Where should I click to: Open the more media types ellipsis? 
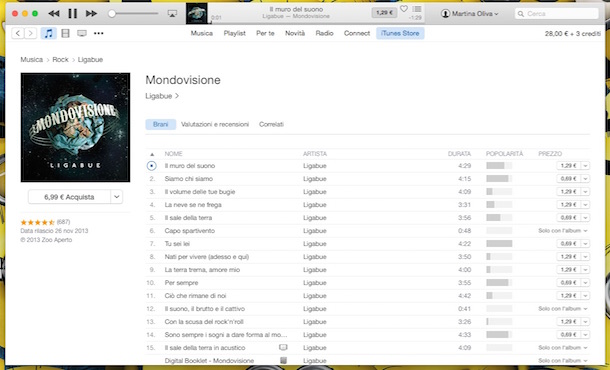98,33
